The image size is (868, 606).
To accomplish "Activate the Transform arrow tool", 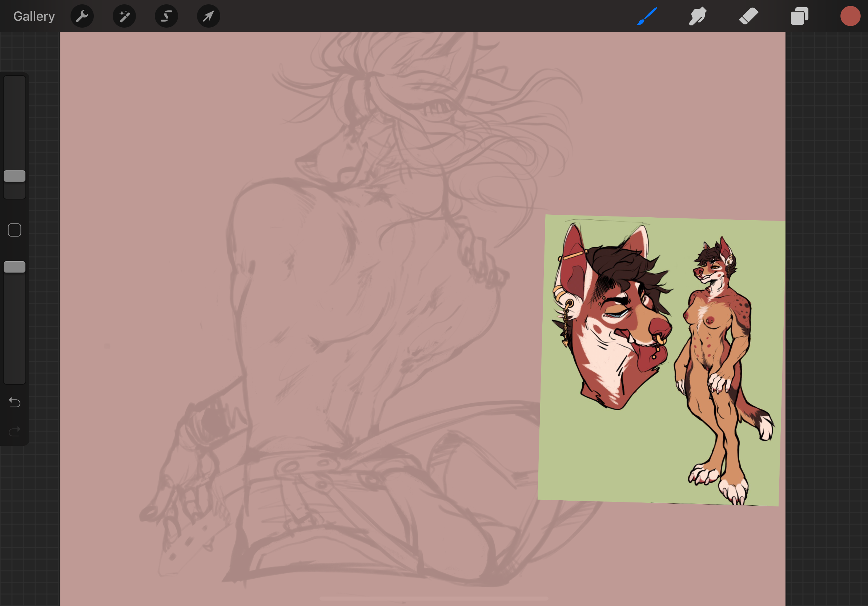I will point(208,16).
